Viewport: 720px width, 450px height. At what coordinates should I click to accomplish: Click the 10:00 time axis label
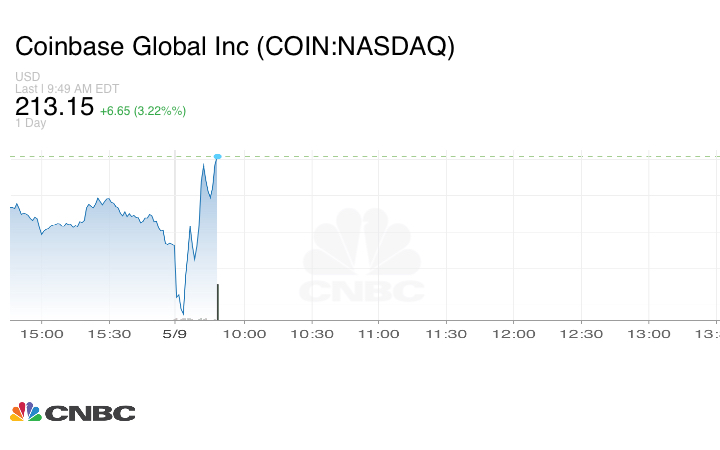[x=244, y=334]
